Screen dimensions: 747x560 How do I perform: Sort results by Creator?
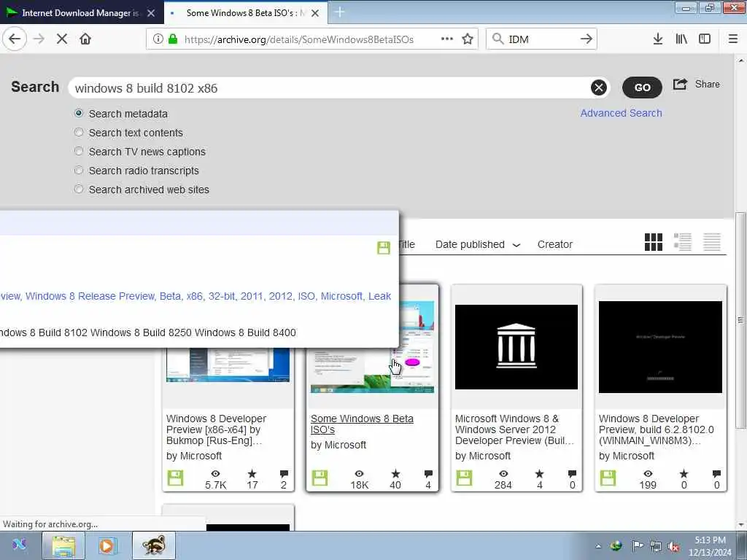pos(555,244)
